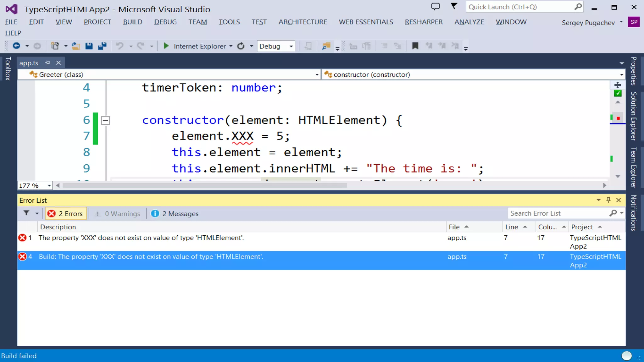Click the Next Bookmark icon

442,46
